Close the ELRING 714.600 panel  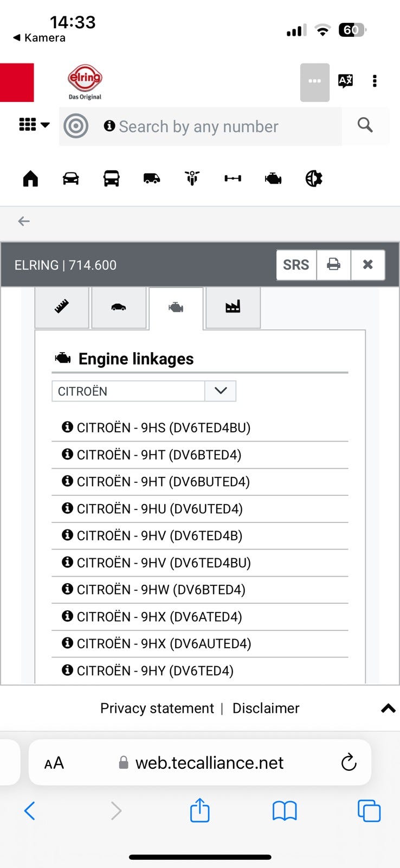367,265
